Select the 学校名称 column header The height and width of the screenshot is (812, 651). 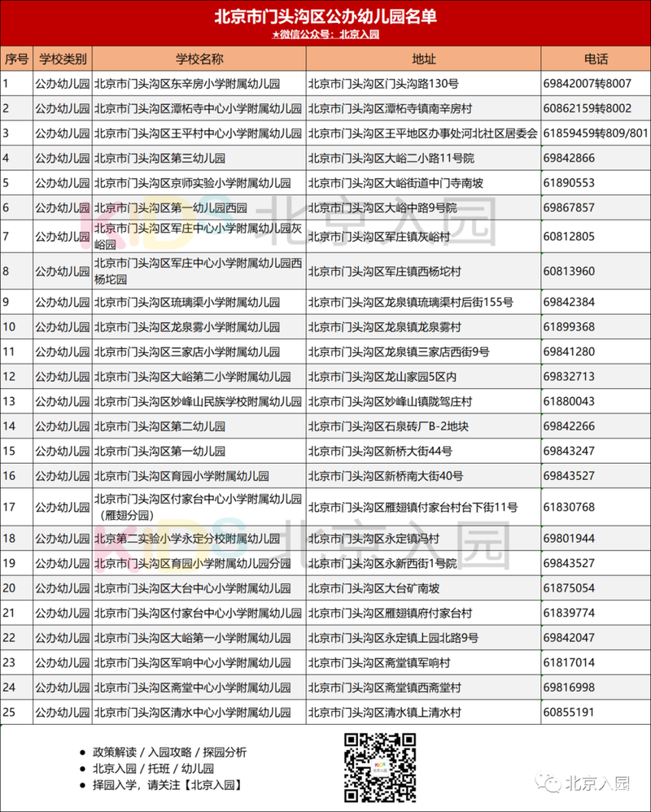(x=199, y=59)
